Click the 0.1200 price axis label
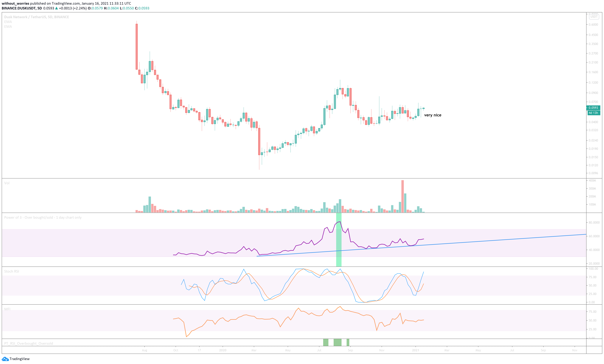Screen dimensions: 604x364 593,83
